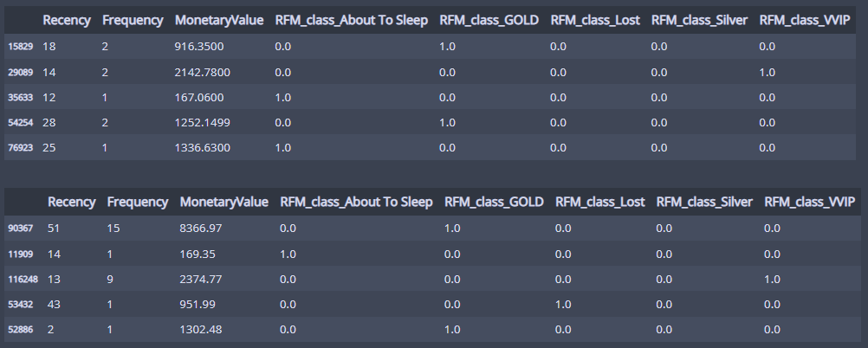Select Recency column header in top table
Viewport: 868px width, 348px height.
click(67, 21)
